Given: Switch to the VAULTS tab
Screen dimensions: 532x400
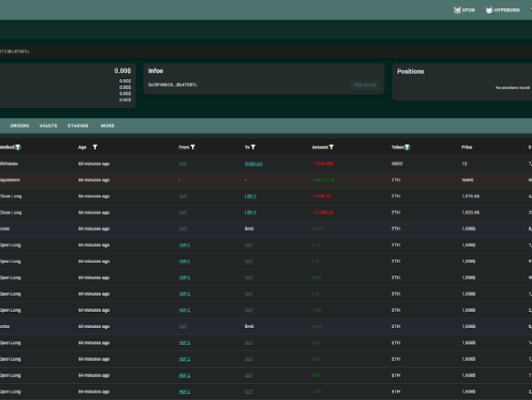Looking at the screenshot, I should 48,125.
